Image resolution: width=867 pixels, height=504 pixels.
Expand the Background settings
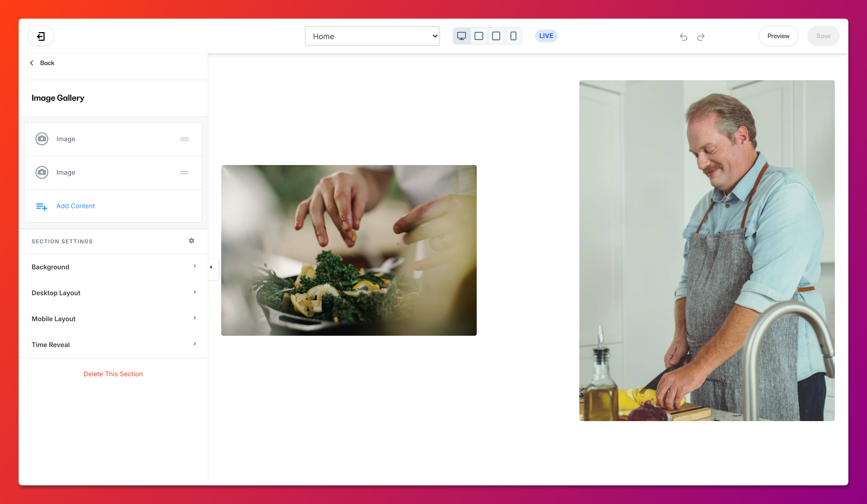coord(113,267)
